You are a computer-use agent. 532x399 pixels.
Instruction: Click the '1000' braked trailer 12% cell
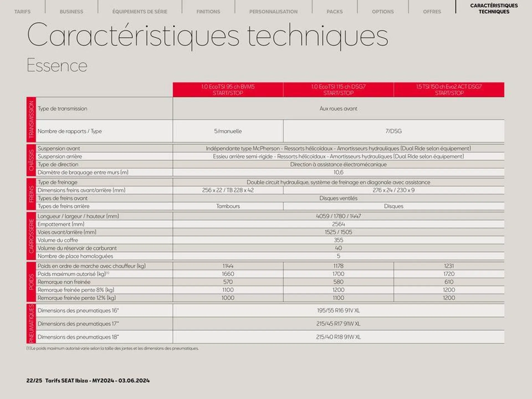pos(228,298)
